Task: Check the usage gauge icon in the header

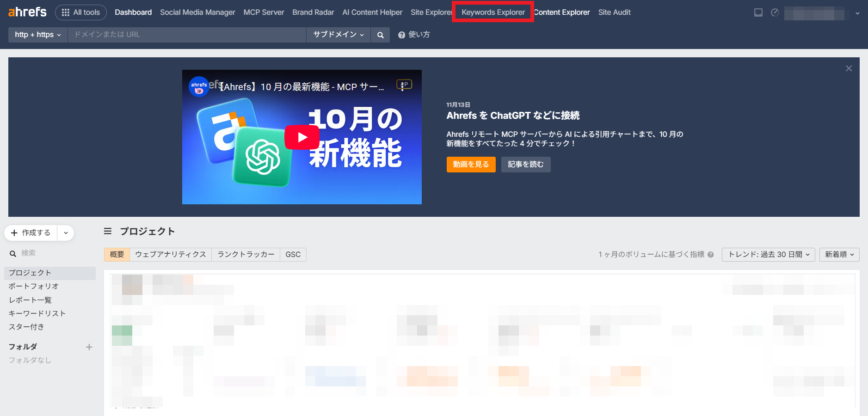Action: coord(775,12)
